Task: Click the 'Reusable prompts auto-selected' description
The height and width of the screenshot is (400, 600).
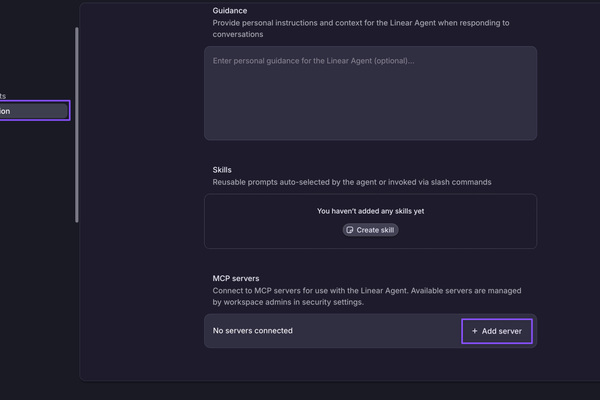Action: click(352, 182)
